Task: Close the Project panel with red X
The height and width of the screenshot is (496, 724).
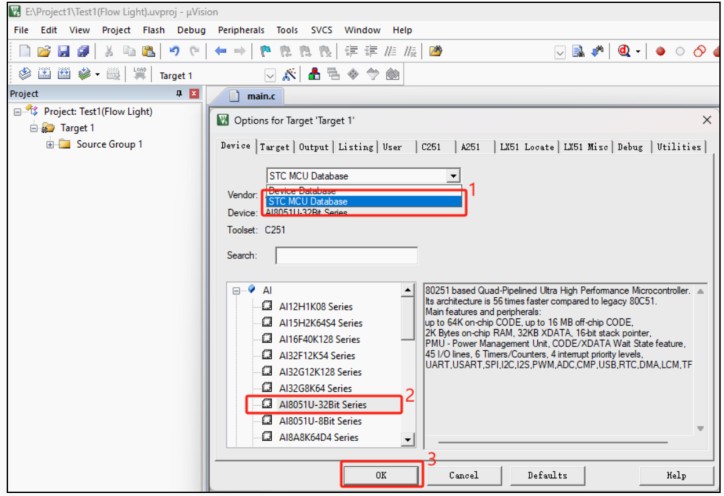Action: point(194,94)
